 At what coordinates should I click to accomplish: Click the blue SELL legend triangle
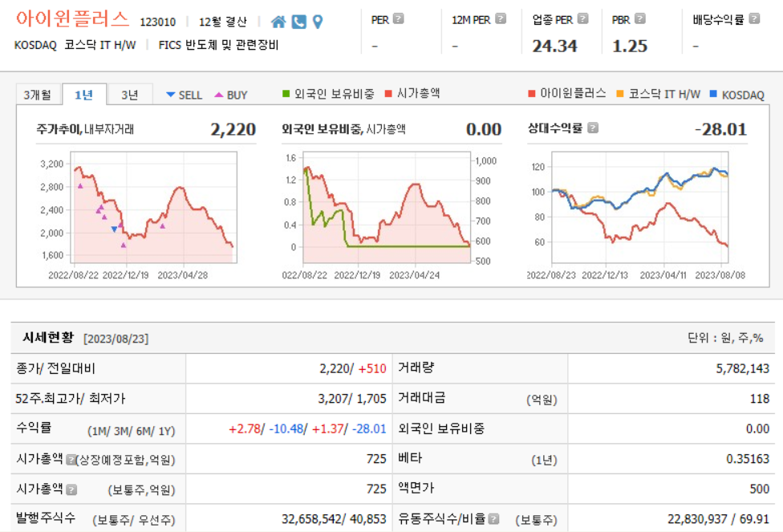(170, 95)
